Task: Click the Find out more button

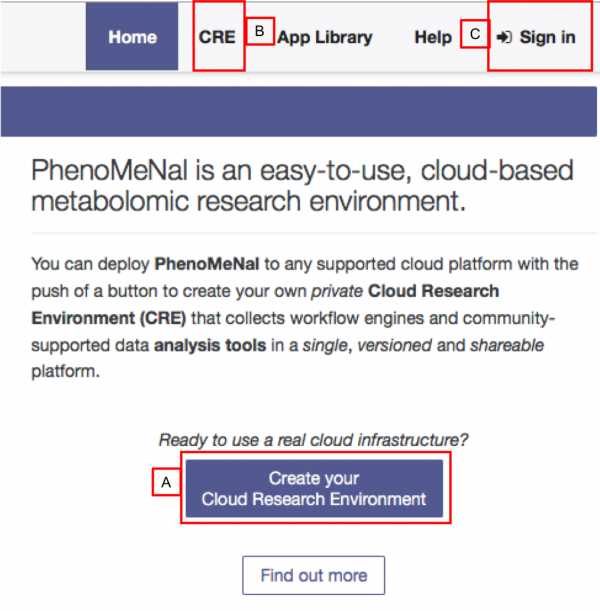Action: coord(313,575)
